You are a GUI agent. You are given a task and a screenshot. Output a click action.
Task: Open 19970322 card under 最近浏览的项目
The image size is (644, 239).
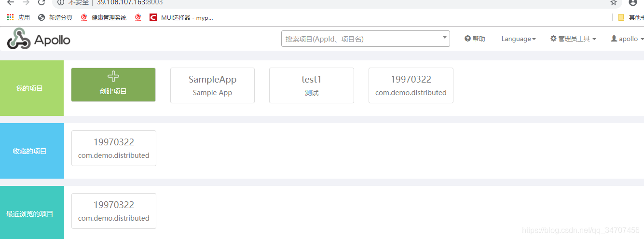pos(114,211)
